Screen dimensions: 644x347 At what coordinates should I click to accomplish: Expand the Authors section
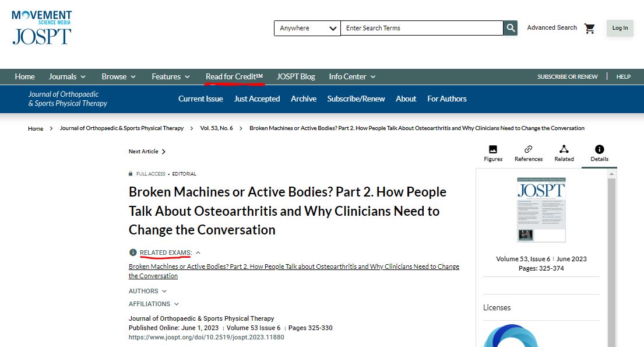pyautogui.click(x=147, y=291)
